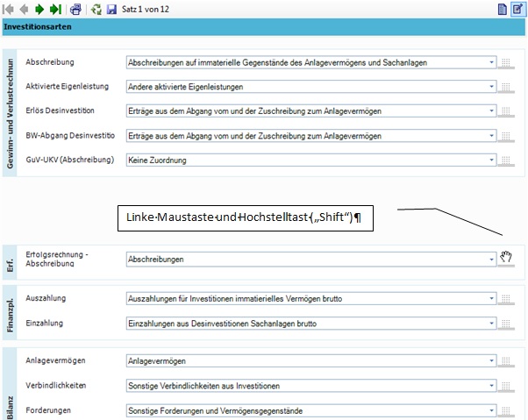Viewport: 528px width, 420px height.
Task: Expand the Einzahlung dropdown
Action: [491, 324]
